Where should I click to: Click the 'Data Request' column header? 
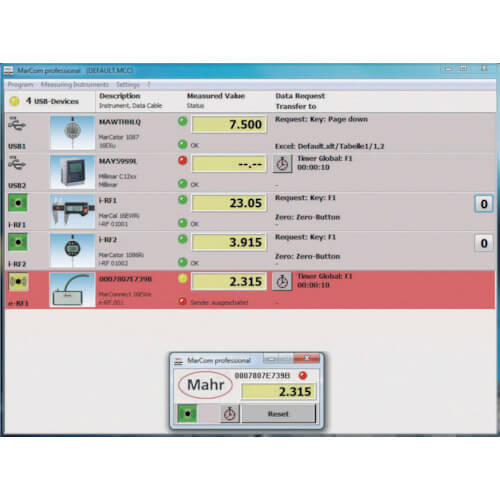pyautogui.click(x=300, y=96)
